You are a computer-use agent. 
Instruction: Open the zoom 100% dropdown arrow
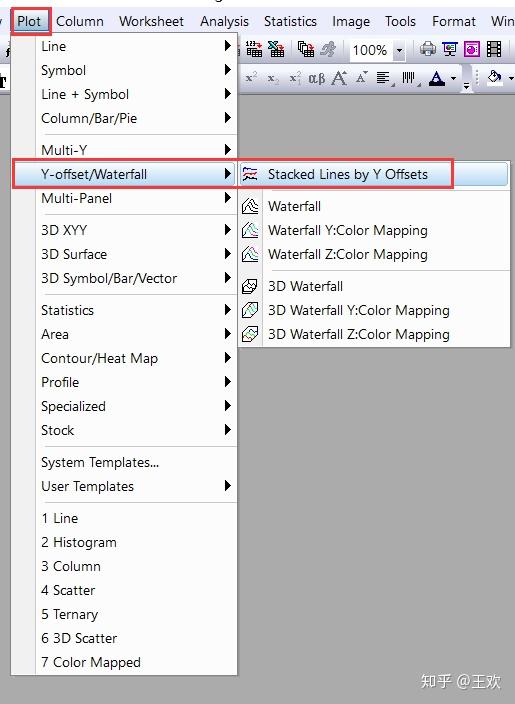(399, 50)
